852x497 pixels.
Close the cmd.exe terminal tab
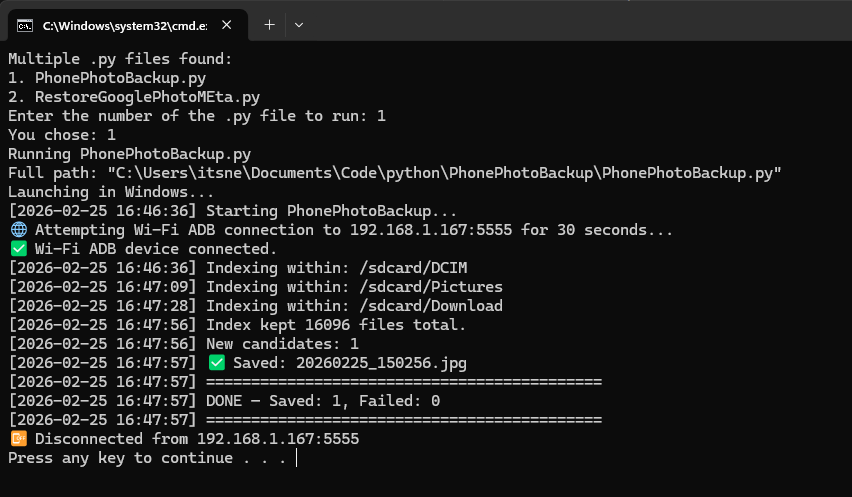tap(231, 25)
